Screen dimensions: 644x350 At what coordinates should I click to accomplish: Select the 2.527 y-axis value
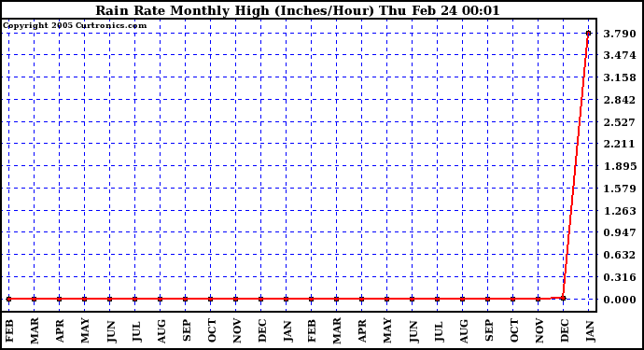620,122
